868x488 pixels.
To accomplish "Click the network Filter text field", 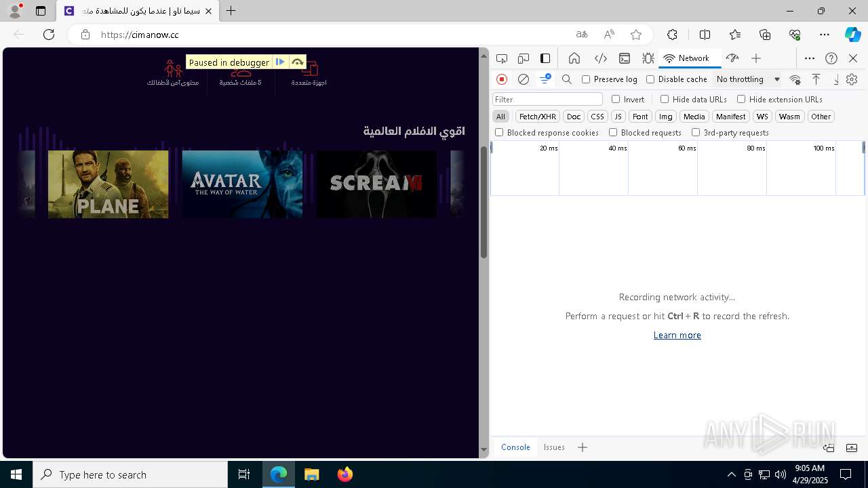I will [x=547, y=99].
